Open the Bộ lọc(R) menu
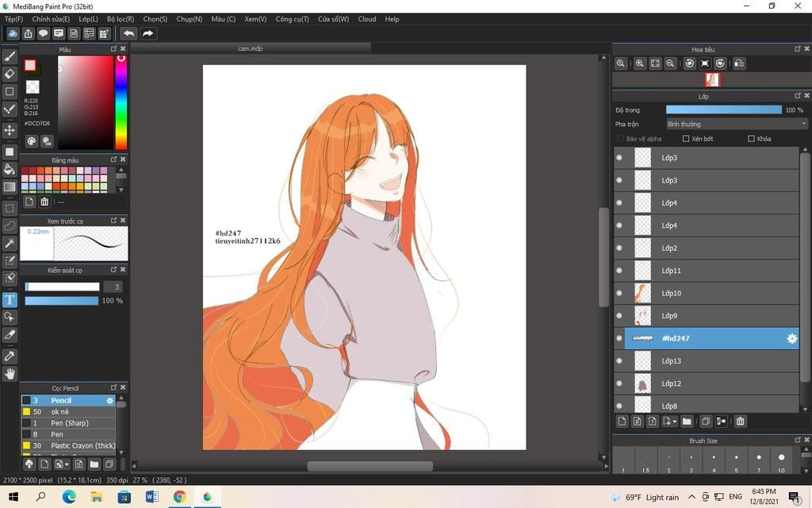 pyautogui.click(x=121, y=19)
